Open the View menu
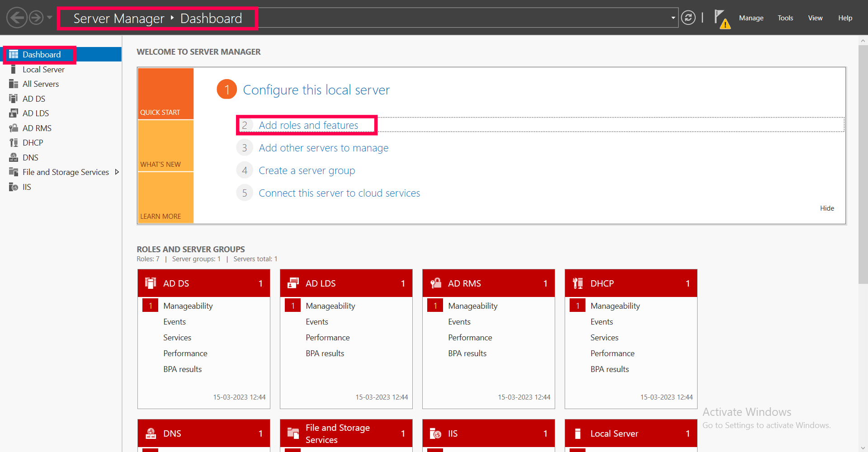Screen dimensions: 868x452 (815, 18)
